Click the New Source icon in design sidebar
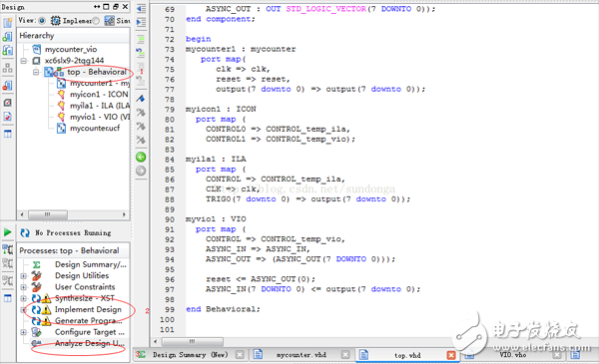Screen dimensions: 599x364 [8, 23]
